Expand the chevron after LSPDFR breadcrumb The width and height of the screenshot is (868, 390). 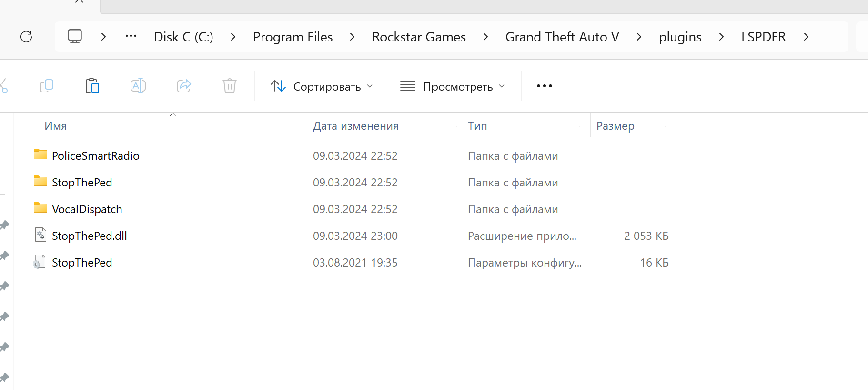point(806,37)
